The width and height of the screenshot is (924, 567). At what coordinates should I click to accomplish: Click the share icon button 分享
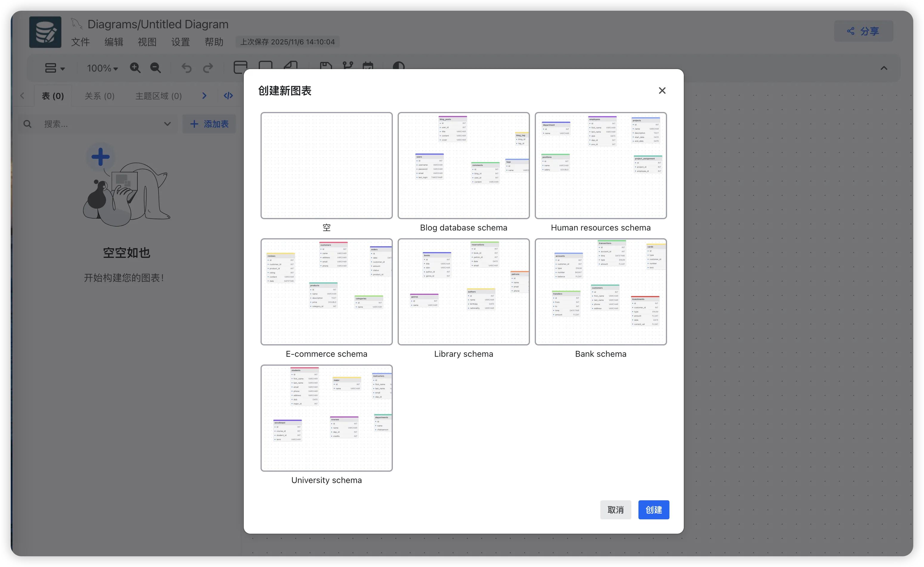click(863, 31)
